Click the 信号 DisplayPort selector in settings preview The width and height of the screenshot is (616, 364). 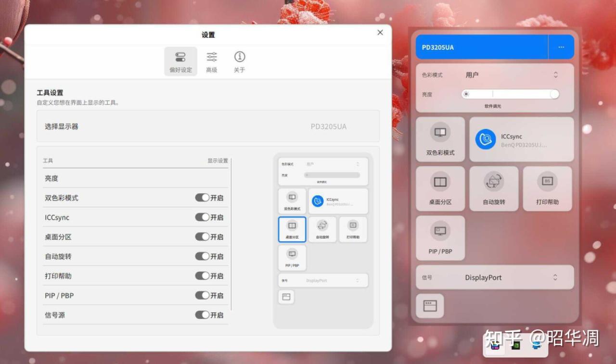pyautogui.click(x=323, y=280)
